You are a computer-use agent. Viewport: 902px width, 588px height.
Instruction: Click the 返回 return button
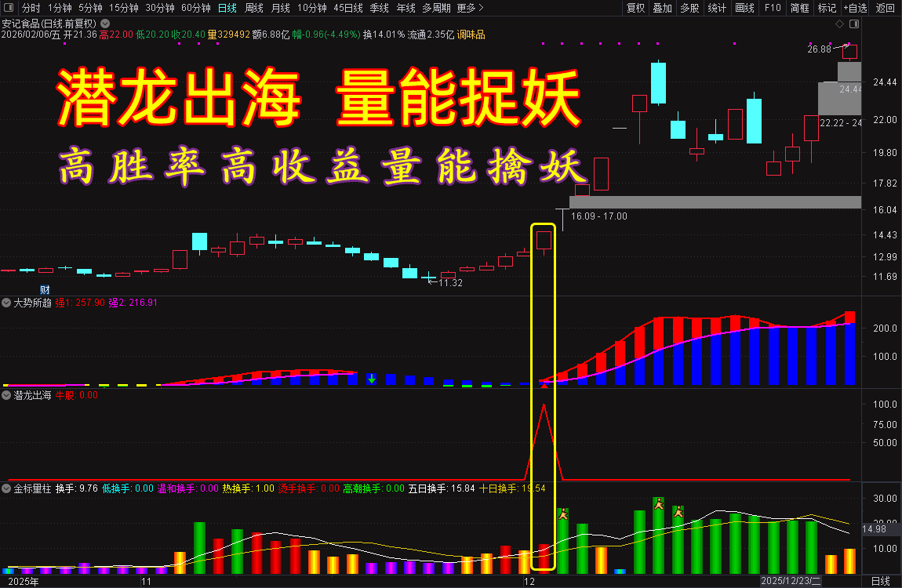[886, 7]
